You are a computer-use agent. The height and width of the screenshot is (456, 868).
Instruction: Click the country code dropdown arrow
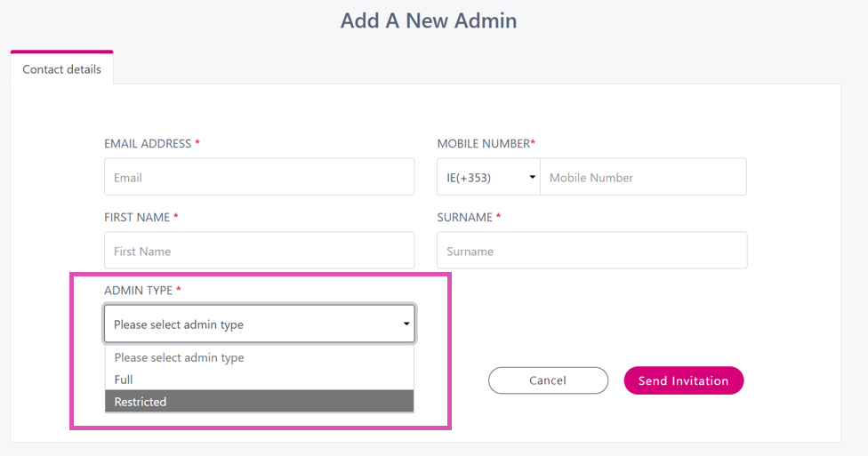coord(533,178)
